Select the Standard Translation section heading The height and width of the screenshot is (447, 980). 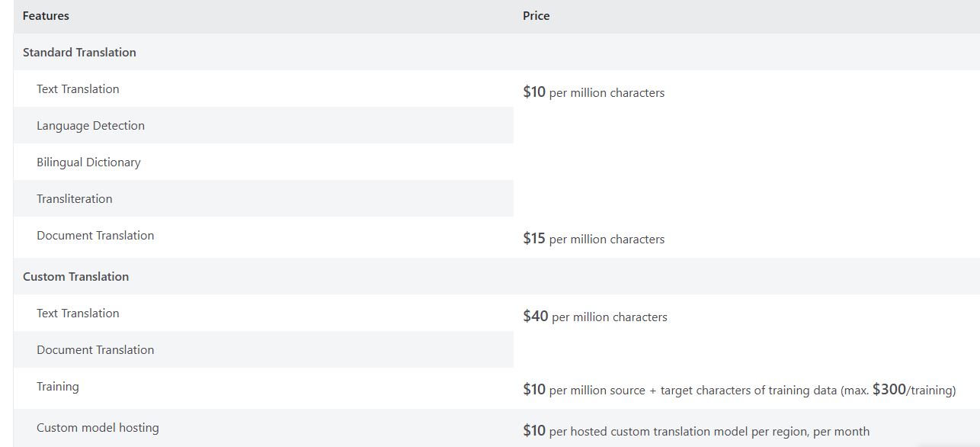[79, 53]
